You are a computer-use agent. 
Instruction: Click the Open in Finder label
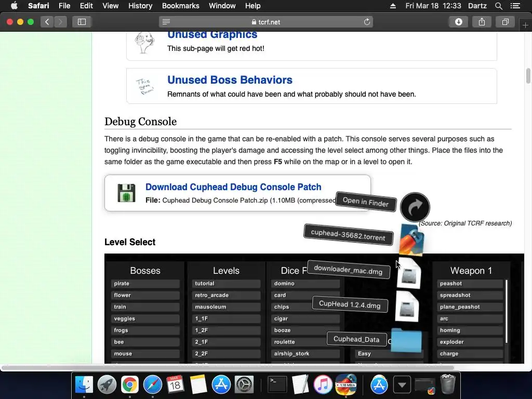(365, 202)
